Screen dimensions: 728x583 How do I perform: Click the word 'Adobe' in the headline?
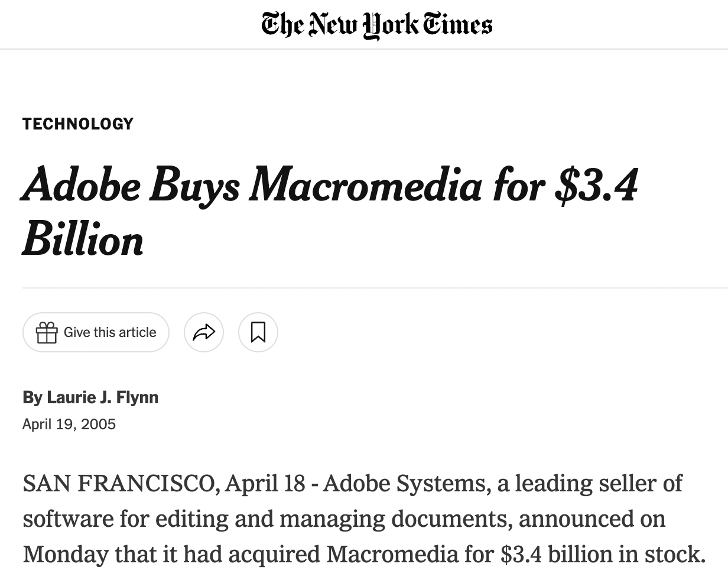(x=82, y=184)
